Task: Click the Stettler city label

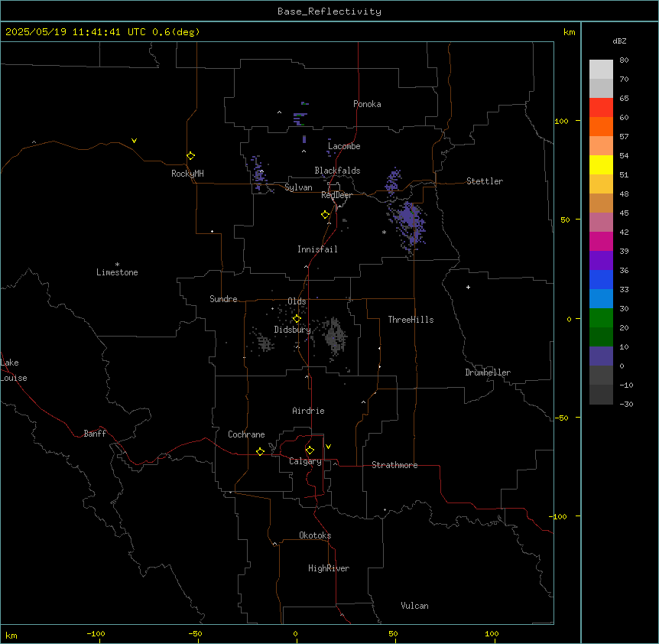Action: click(485, 181)
